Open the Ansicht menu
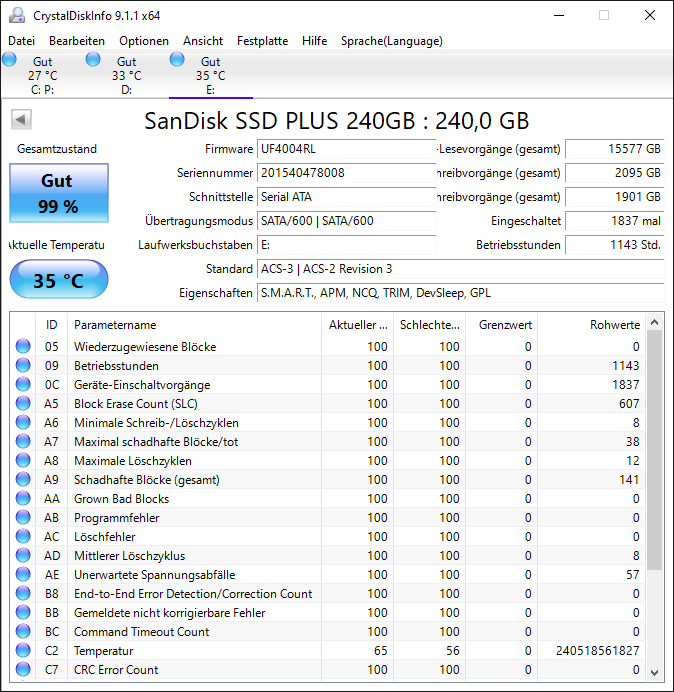This screenshot has width=674, height=692. pos(203,41)
